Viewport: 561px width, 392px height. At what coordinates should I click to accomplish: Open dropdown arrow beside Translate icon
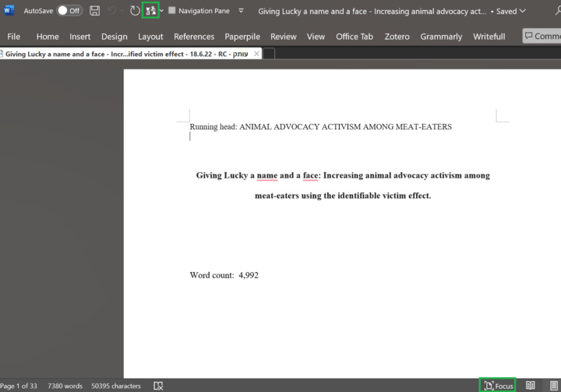pyautogui.click(x=162, y=11)
